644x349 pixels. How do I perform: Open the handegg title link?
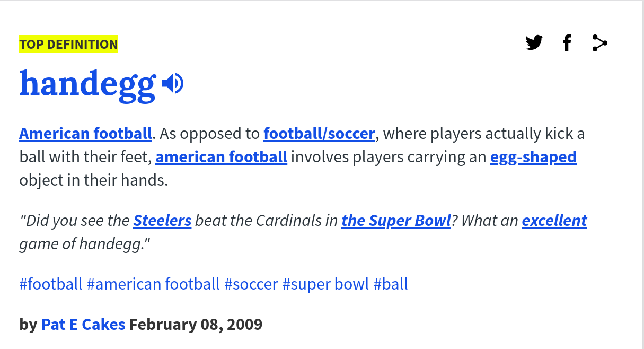point(88,84)
